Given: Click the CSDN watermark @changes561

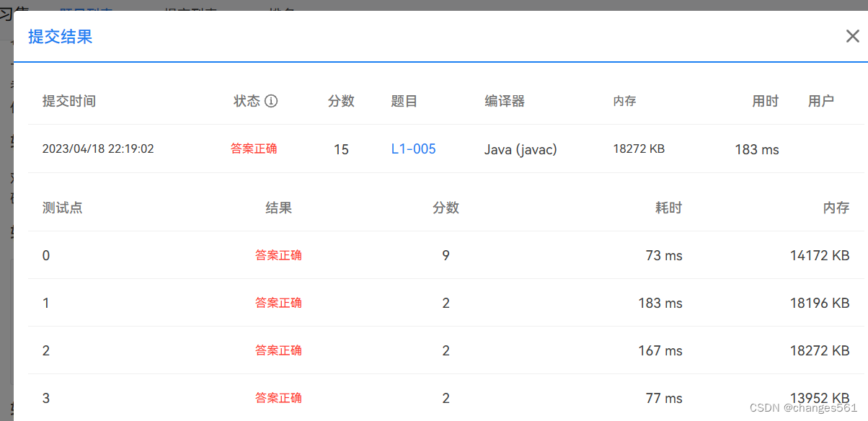Looking at the screenshot, I should click(x=804, y=408).
